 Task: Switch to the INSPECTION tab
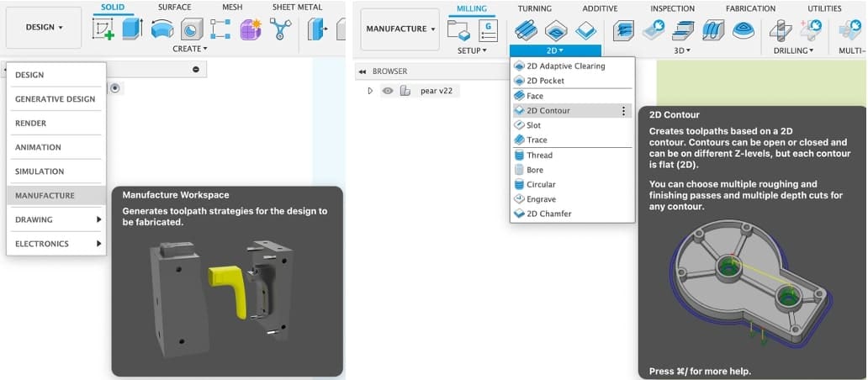point(673,8)
